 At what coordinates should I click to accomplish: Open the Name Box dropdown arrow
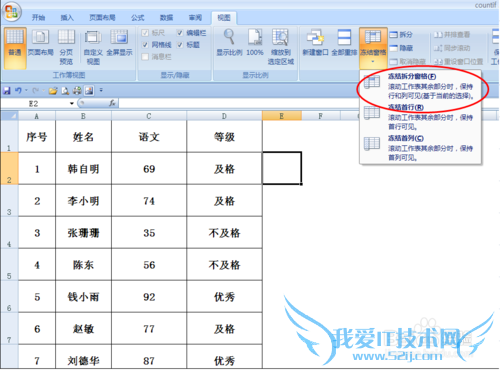(72, 103)
